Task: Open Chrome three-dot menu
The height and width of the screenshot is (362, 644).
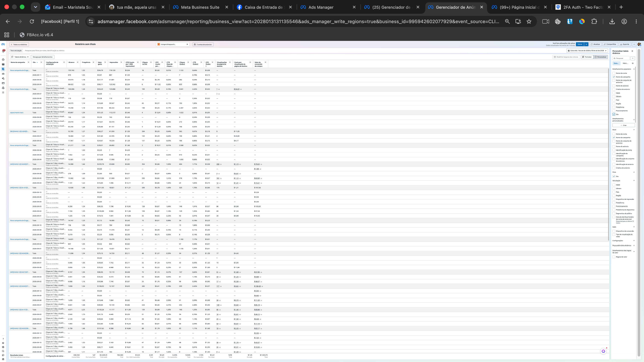Action: click(636, 21)
